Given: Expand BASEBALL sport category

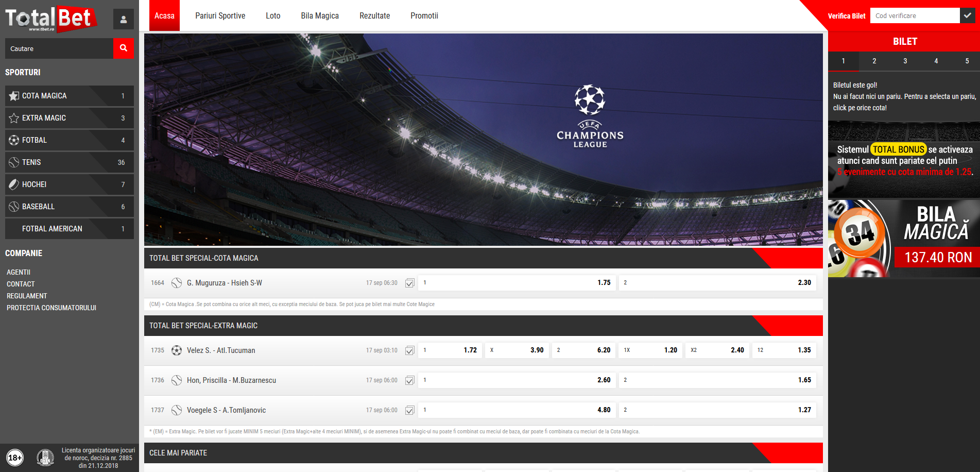Looking at the screenshot, I should pyautogui.click(x=70, y=207).
